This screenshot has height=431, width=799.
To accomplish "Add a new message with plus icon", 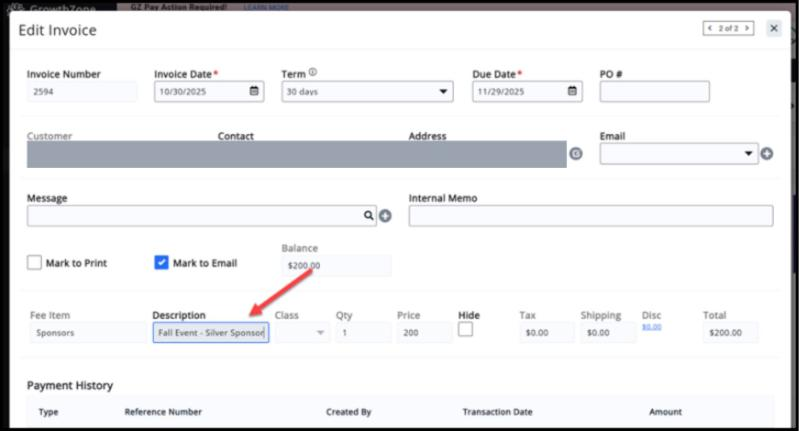I will [385, 216].
